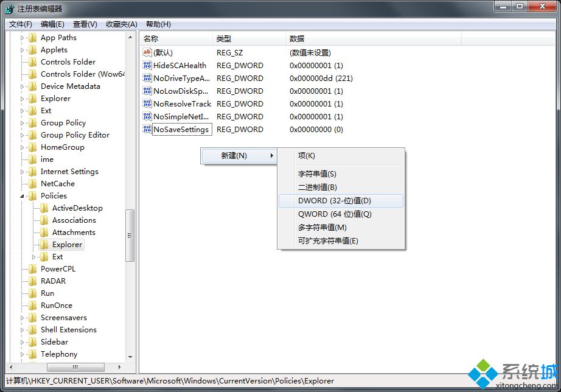This screenshot has height=392, width=561.
Task: Click the tree's horizontal scrollbar left arrow
Action: [11, 367]
